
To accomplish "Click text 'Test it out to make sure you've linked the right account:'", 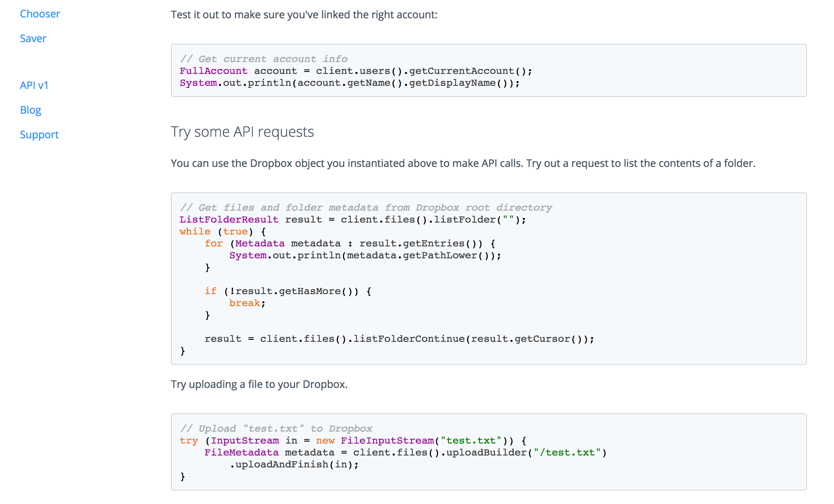I will (304, 15).
